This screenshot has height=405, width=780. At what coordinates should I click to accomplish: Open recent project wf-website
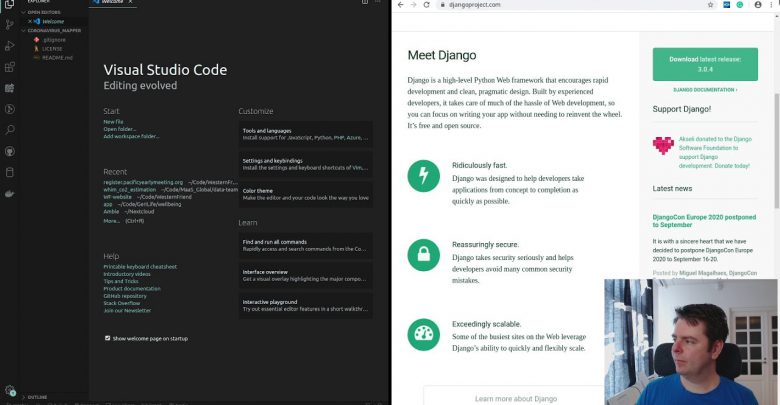pos(117,197)
